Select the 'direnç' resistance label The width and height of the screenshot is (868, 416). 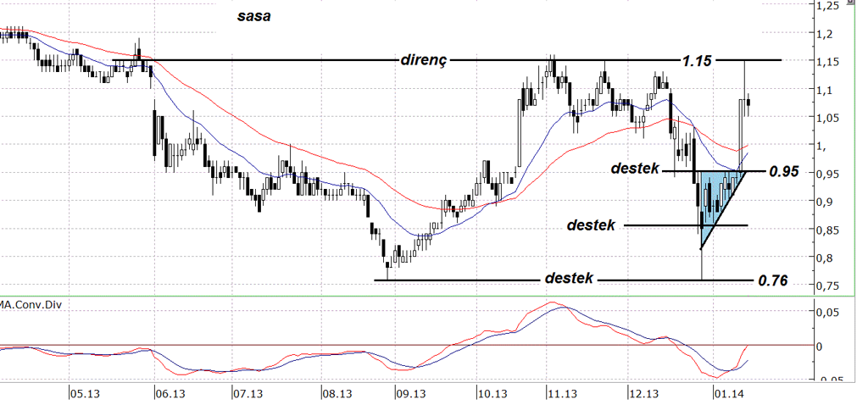(x=424, y=60)
